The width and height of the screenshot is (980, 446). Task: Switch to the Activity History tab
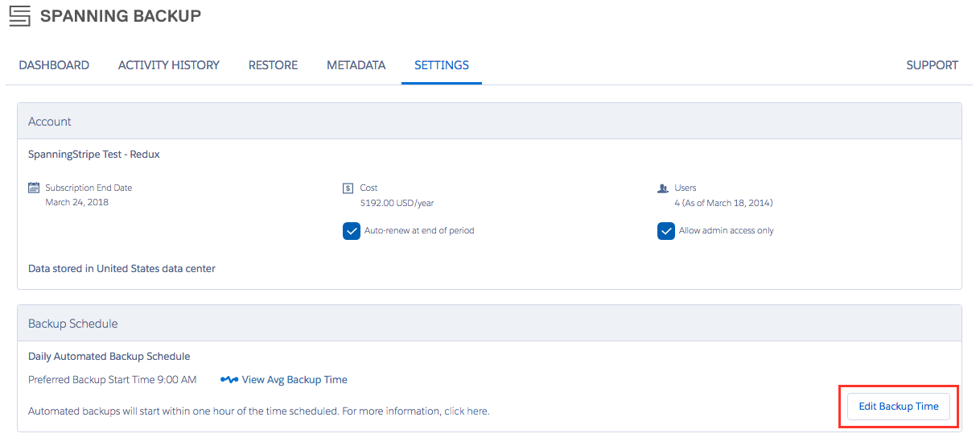pyautogui.click(x=169, y=65)
